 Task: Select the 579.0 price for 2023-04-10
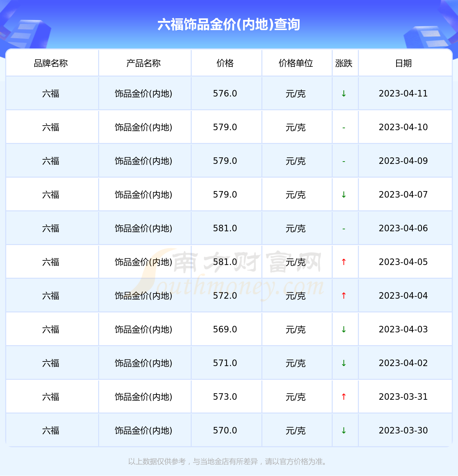(225, 127)
